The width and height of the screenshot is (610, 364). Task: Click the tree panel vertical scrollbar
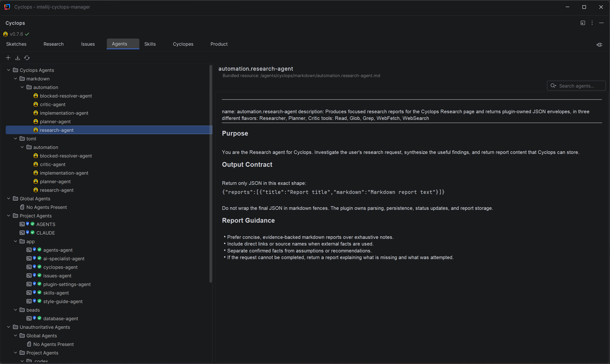click(211, 174)
